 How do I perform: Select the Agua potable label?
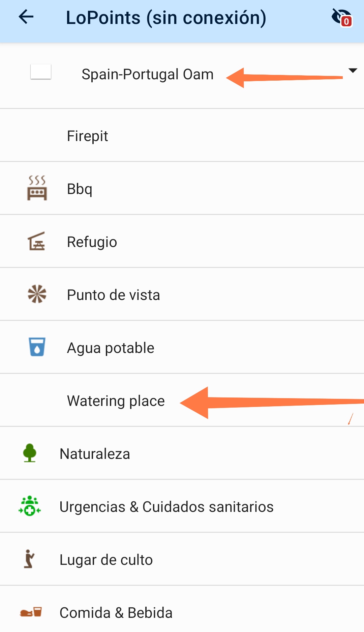(x=111, y=348)
